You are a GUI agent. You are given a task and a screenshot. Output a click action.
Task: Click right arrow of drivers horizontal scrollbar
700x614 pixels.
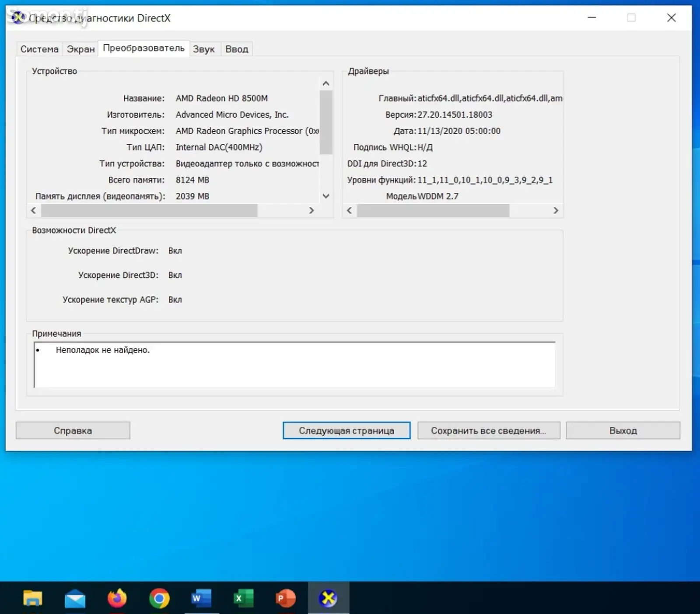tap(556, 210)
